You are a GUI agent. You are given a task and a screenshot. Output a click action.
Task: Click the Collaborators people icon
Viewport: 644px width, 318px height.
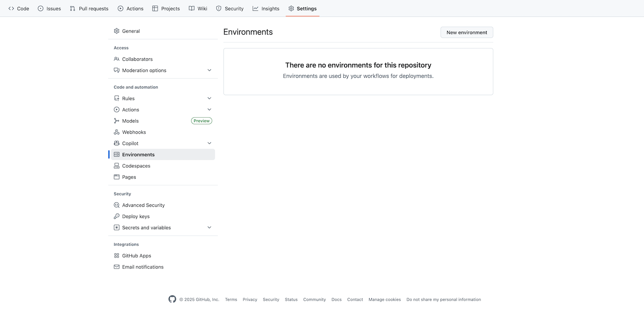tap(116, 59)
